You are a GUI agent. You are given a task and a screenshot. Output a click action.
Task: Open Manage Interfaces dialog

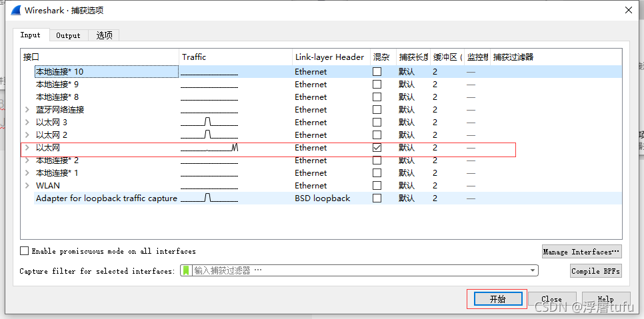(x=581, y=252)
